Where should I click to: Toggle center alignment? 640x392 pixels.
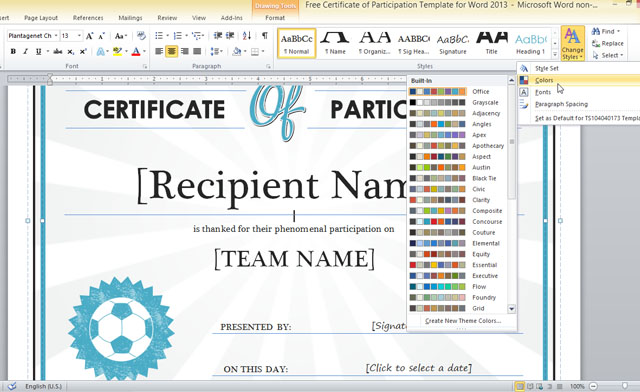click(x=171, y=51)
